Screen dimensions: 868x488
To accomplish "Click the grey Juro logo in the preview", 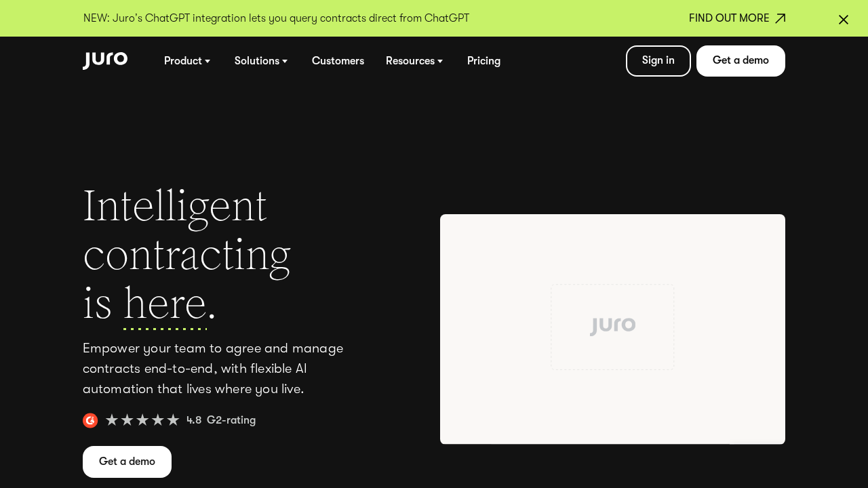I will point(612,326).
